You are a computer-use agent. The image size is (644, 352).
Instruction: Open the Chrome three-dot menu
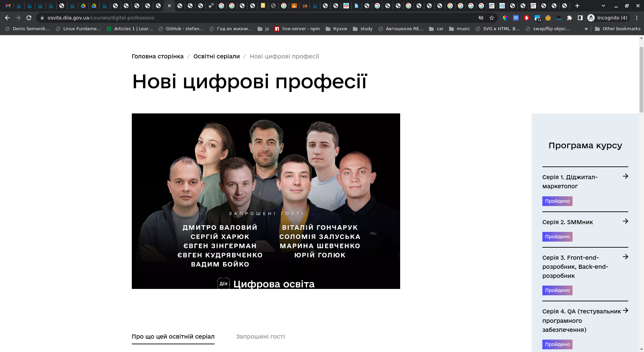point(637,18)
